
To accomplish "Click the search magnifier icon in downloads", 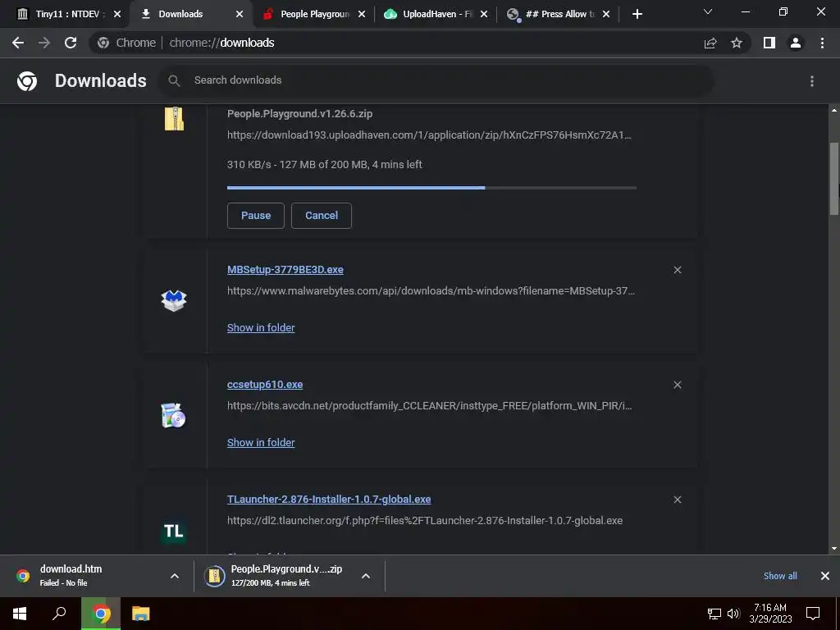I will click(x=174, y=81).
